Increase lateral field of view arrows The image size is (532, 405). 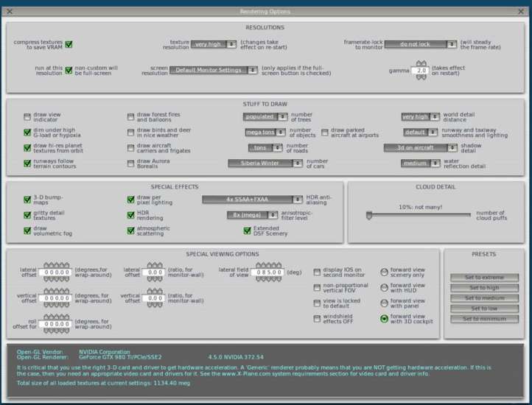pos(269,266)
